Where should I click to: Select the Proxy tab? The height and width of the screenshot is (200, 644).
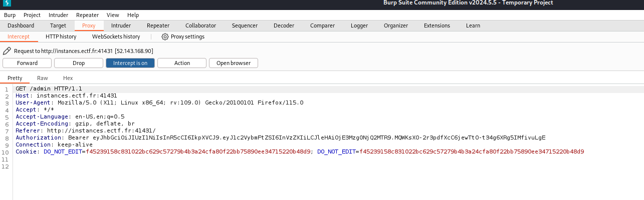point(89,25)
